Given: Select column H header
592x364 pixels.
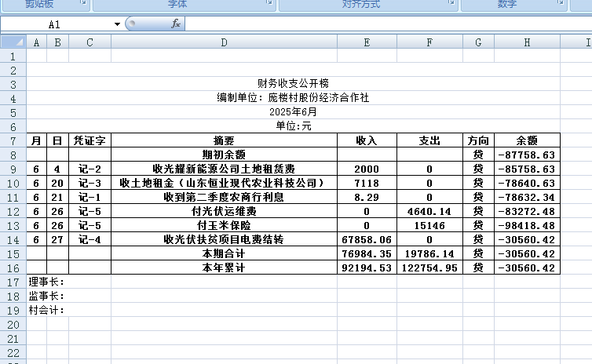Looking at the screenshot, I should tap(526, 42).
